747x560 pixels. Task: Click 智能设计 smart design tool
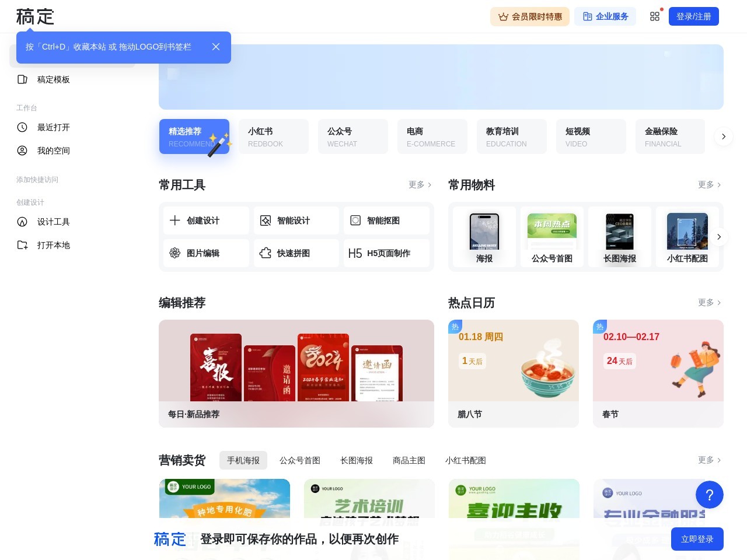coord(296,220)
